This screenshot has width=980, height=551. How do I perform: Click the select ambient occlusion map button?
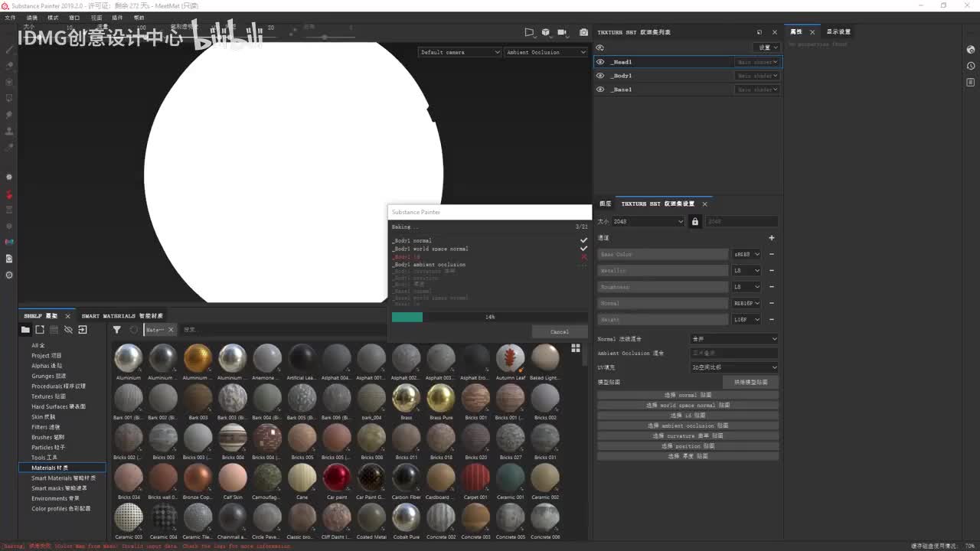click(x=688, y=425)
